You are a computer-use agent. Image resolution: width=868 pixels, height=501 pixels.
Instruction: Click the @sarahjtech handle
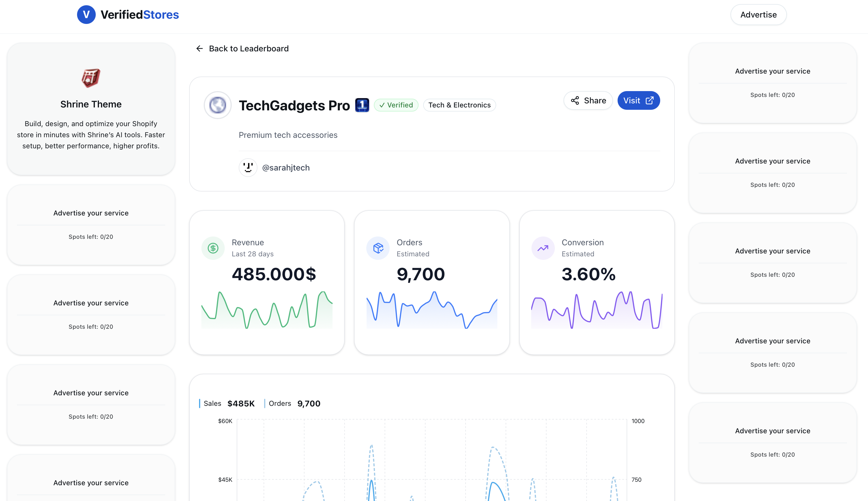click(x=286, y=168)
